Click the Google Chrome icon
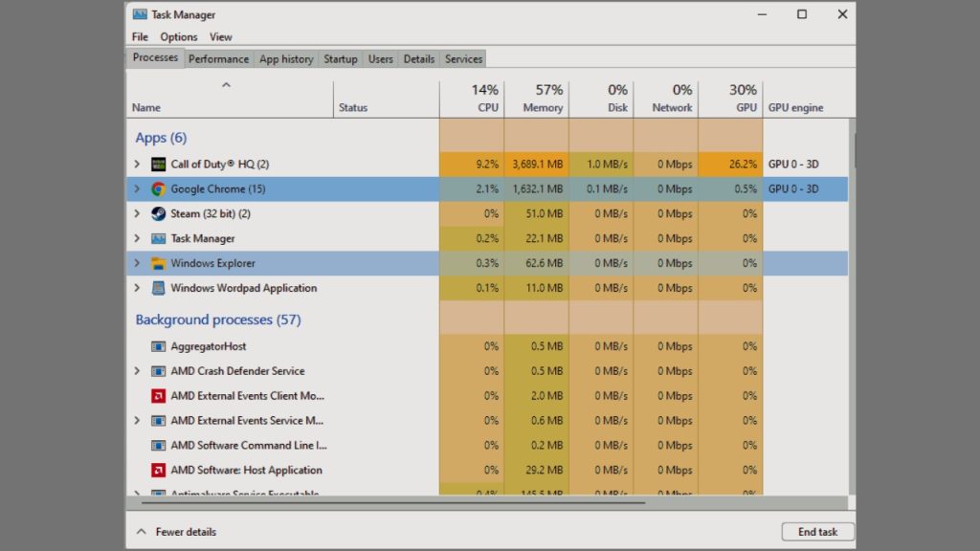This screenshot has height=551, width=980. tap(158, 188)
